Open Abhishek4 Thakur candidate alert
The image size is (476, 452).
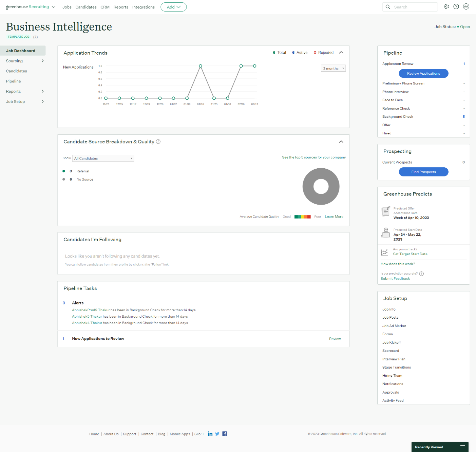87,323
